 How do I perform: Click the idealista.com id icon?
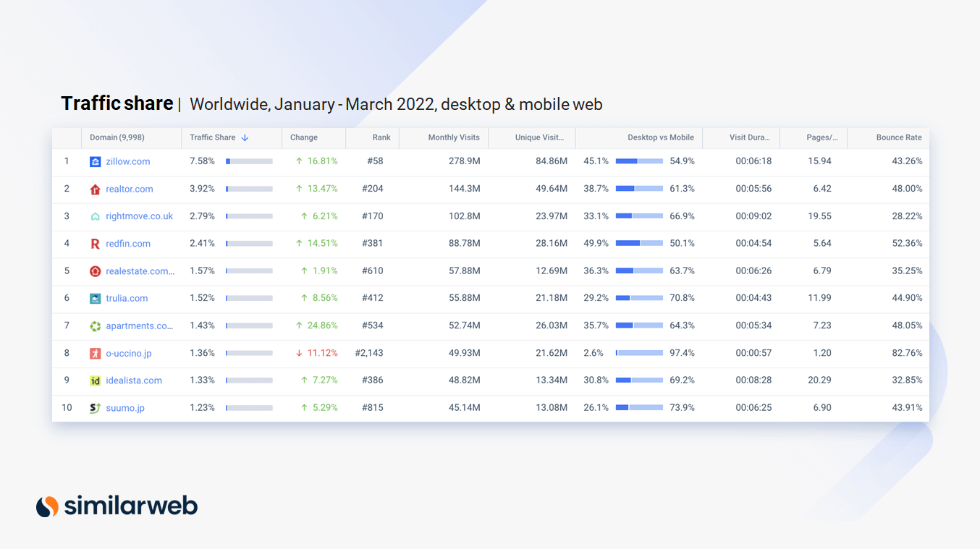95,380
